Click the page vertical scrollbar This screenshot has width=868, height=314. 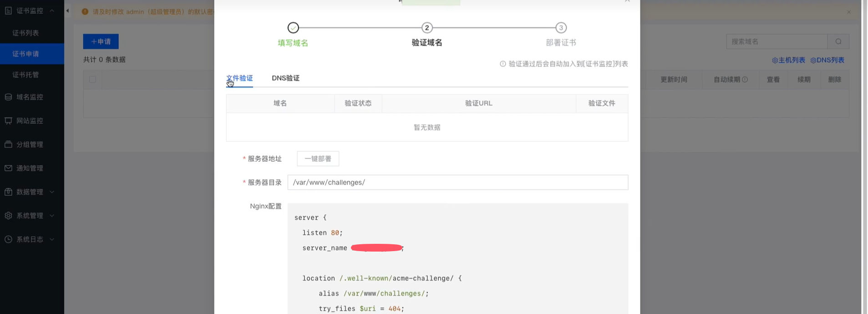point(865,157)
